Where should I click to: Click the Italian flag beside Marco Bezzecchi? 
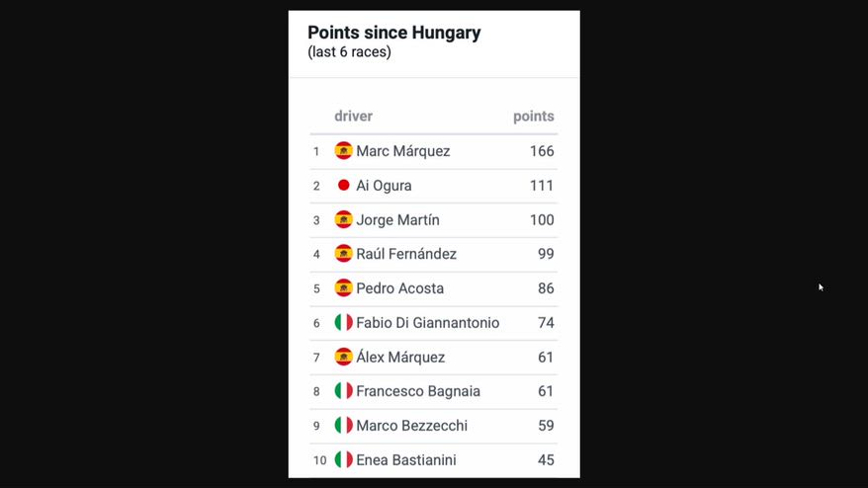point(343,425)
